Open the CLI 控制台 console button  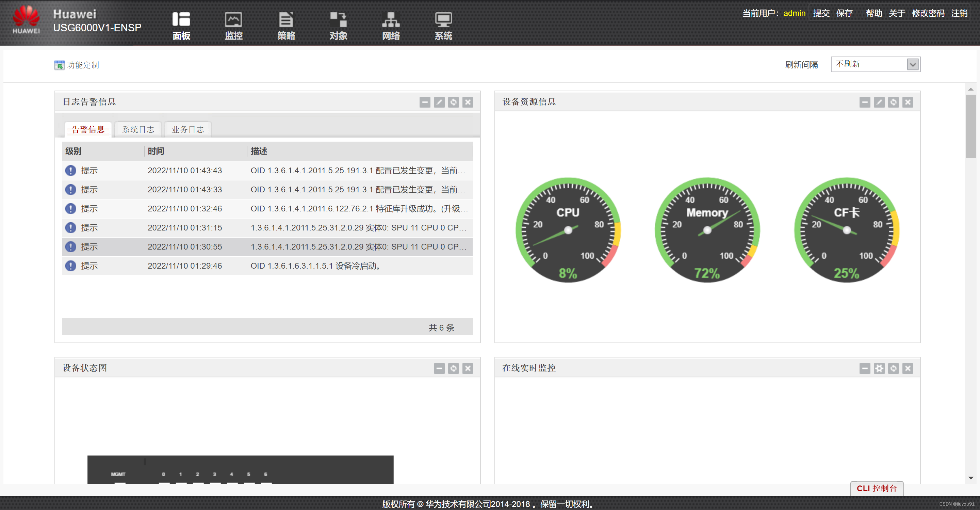[x=876, y=488]
